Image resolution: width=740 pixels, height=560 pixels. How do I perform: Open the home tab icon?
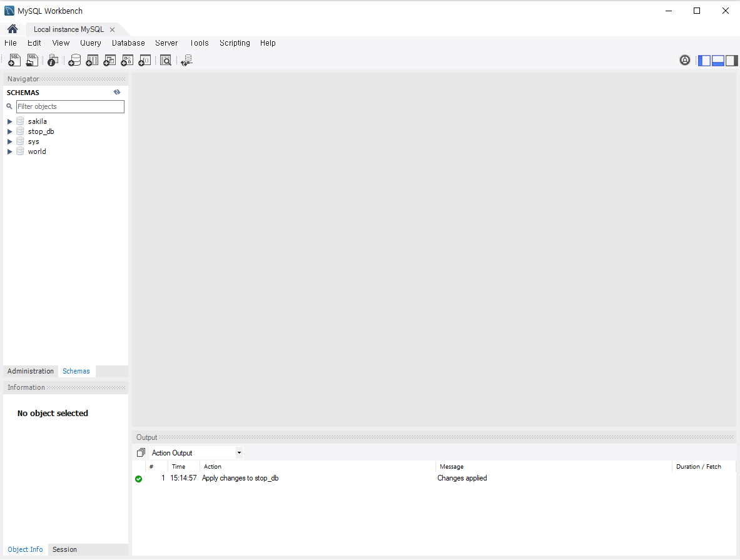click(x=13, y=29)
